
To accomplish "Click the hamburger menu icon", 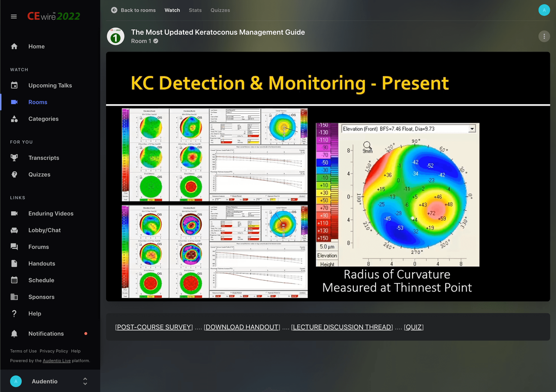I will [x=14, y=17].
